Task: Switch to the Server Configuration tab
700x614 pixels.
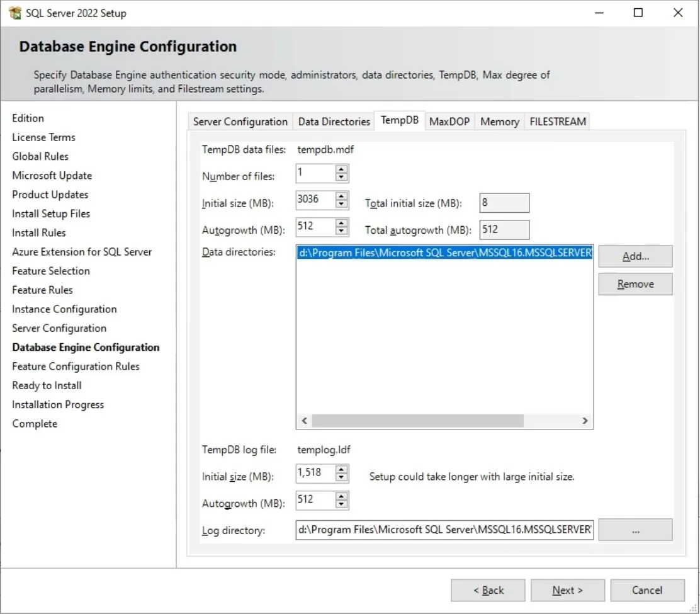Action: pyautogui.click(x=240, y=122)
